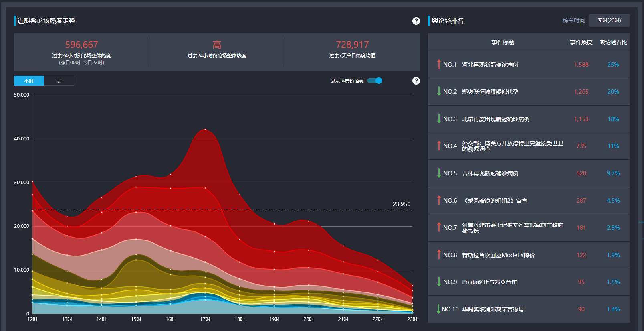Screen dimensions: 644x331
Task: Click the 榜单时间 label
Action: pos(574,20)
